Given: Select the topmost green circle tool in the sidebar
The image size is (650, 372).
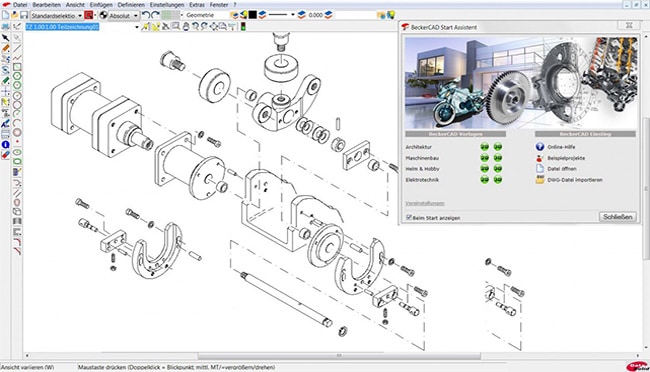Looking at the screenshot, I should 17,76.
